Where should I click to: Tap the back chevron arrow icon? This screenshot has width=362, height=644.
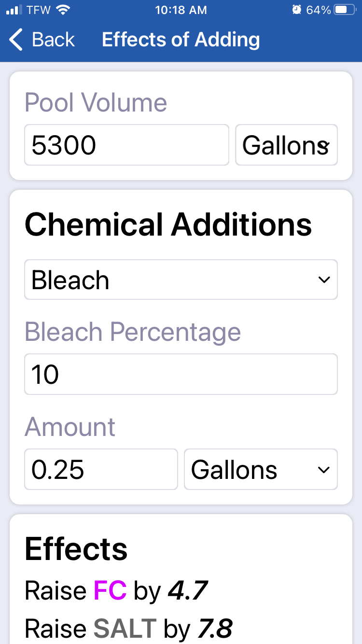click(x=16, y=40)
